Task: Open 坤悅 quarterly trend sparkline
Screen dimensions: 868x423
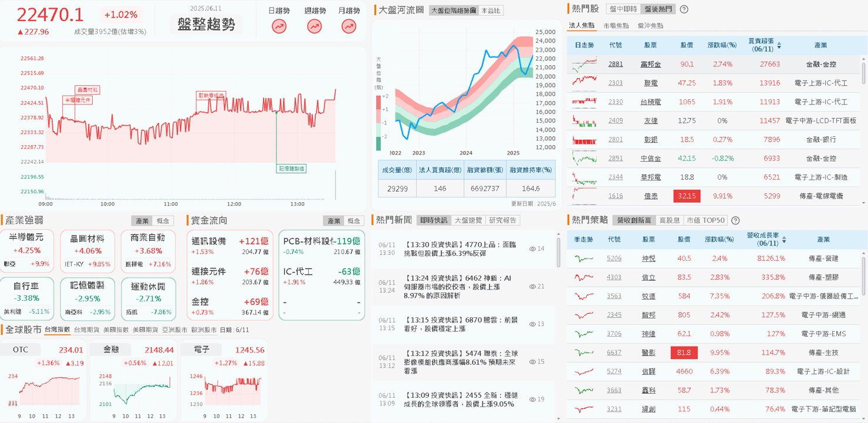Action: (584, 258)
